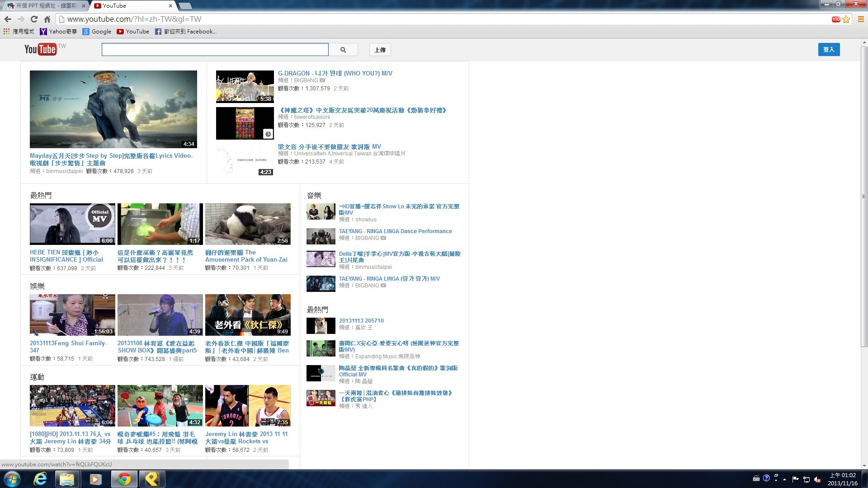Open G-DRAGON WHO YOU M/V link

[335, 73]
